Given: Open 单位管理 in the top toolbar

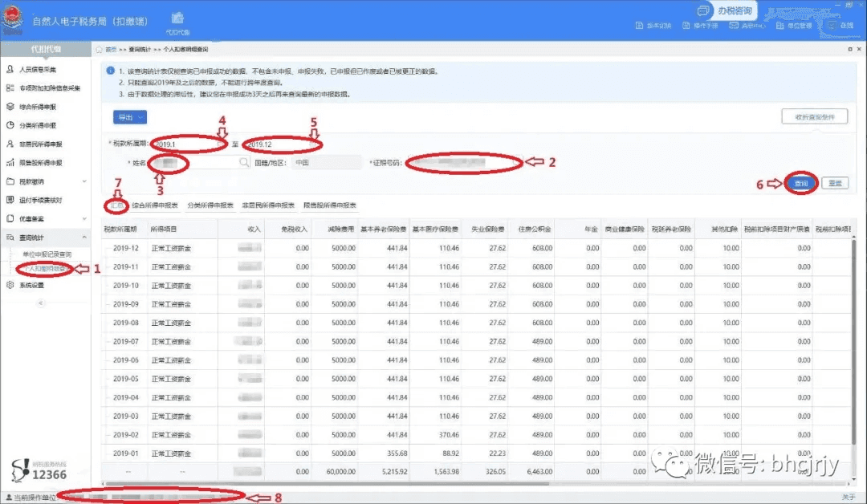Looking at the screenshot, I should point(794,26).
